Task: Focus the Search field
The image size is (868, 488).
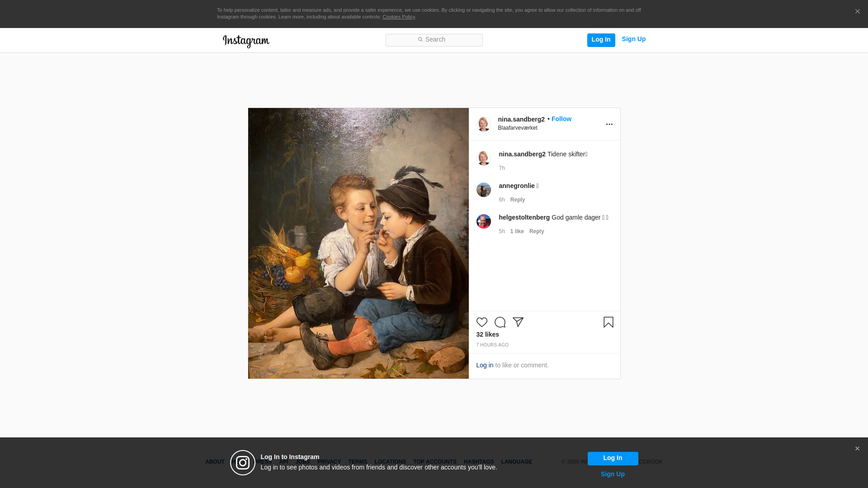Action: click(434, 40)
